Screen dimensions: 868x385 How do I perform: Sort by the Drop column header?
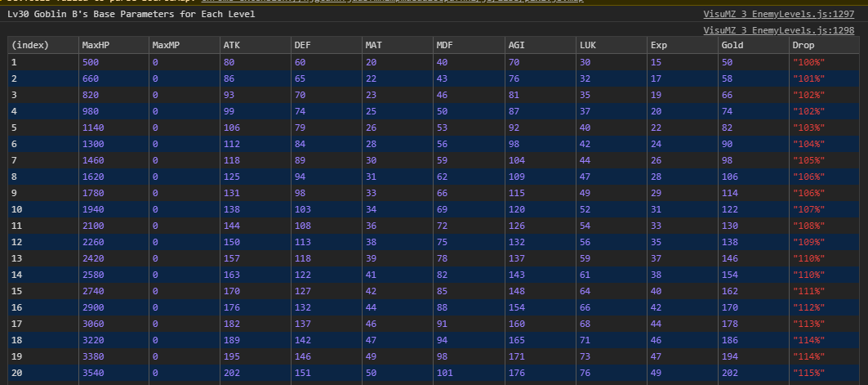[803, 45]
